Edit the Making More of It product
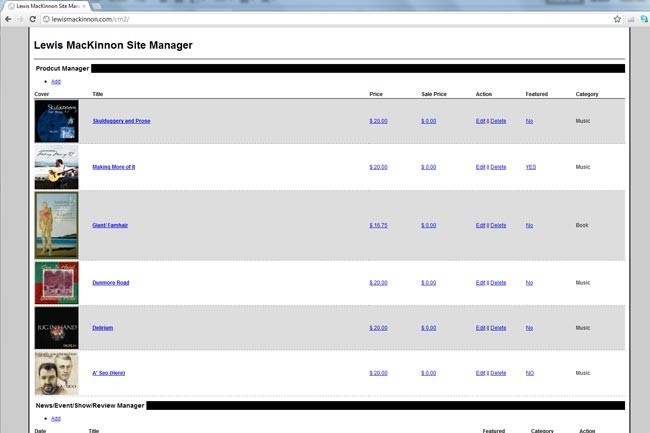 point(480,167)
